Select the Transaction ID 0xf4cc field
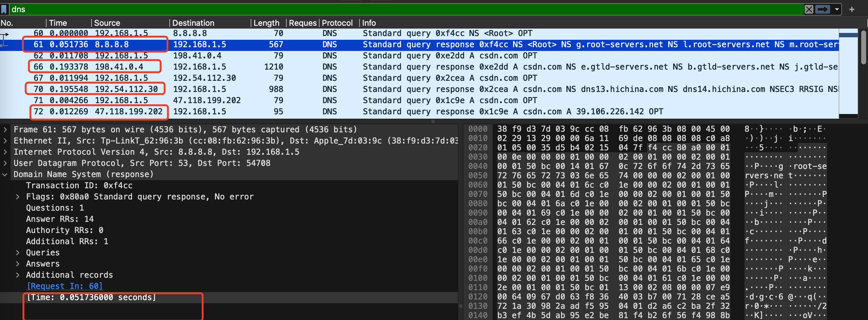The image size is (868, 320). pyautogui.click(x=79, y=186)
